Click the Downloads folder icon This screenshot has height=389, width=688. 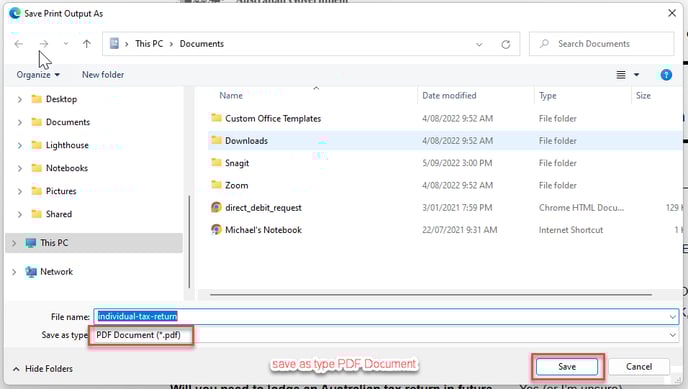[x=216, y=140]
